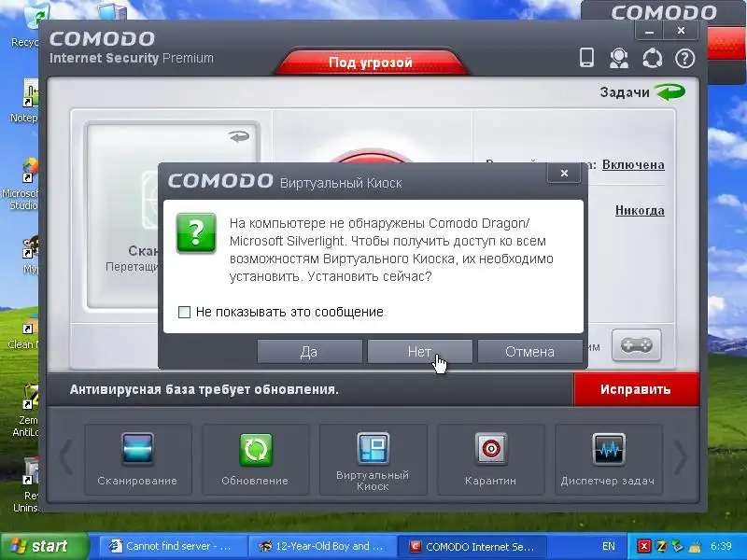Open Диспетчер задач shortcut

tap(609, 460)
